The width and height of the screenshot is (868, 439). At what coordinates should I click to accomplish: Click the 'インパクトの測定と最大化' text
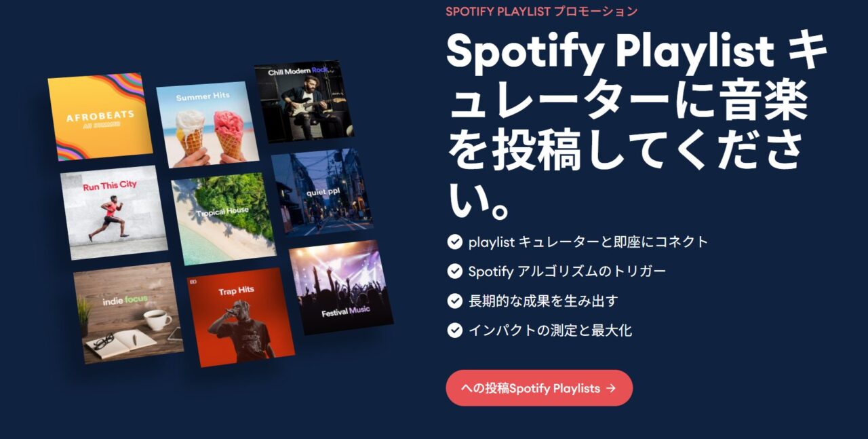click(x=550, y=330)
